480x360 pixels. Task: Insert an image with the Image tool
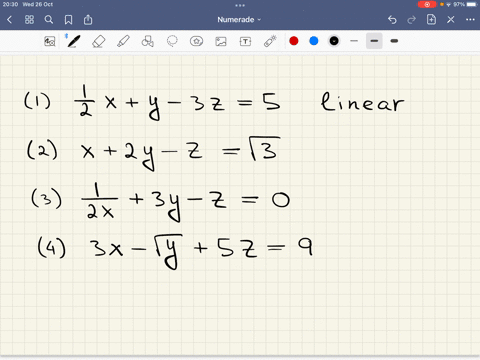[221, 41]
